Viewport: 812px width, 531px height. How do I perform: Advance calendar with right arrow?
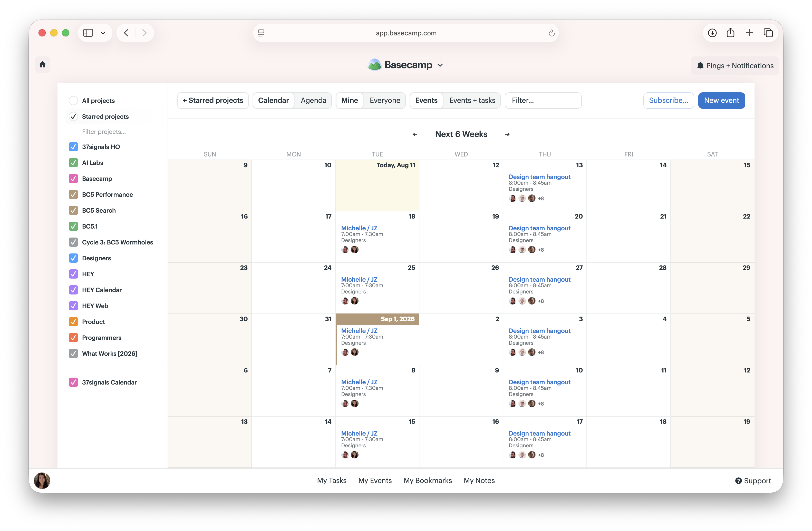point(507,134)
